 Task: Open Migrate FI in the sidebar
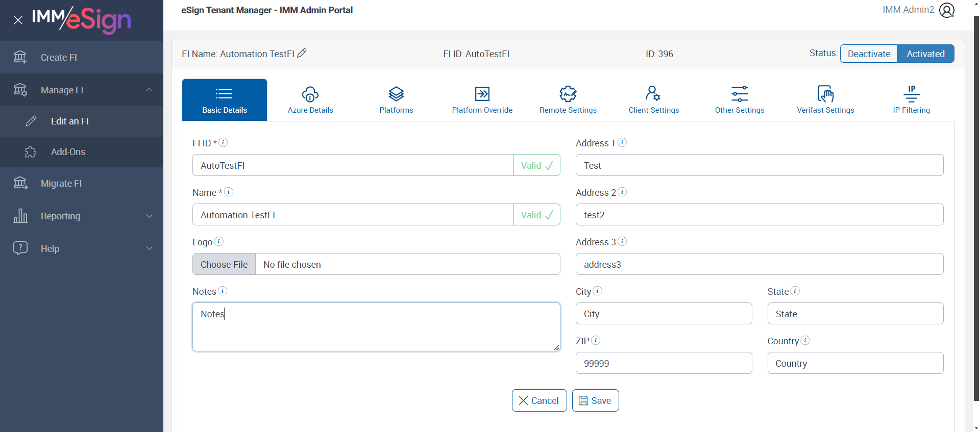[x=82, y=184]
